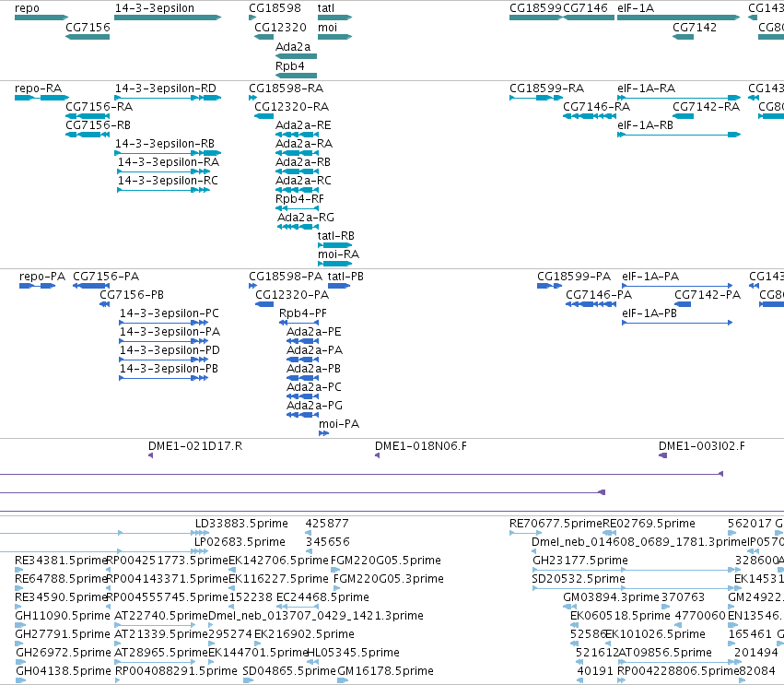Image resolution: width=784 pixels, height=685 pixels.
Task: Select the CG7156-RB transcript label
Action: coord(98,125)
